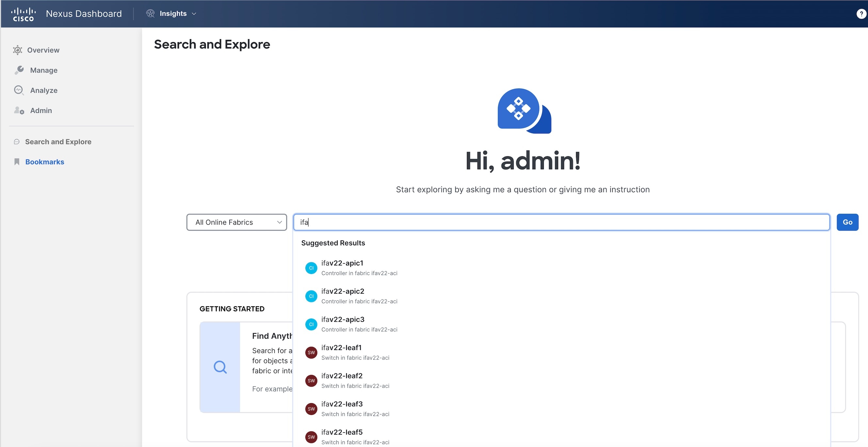The image size is (868, 447).
Task: Click the Nexus Dashboard title
Action: coord(84,14)
